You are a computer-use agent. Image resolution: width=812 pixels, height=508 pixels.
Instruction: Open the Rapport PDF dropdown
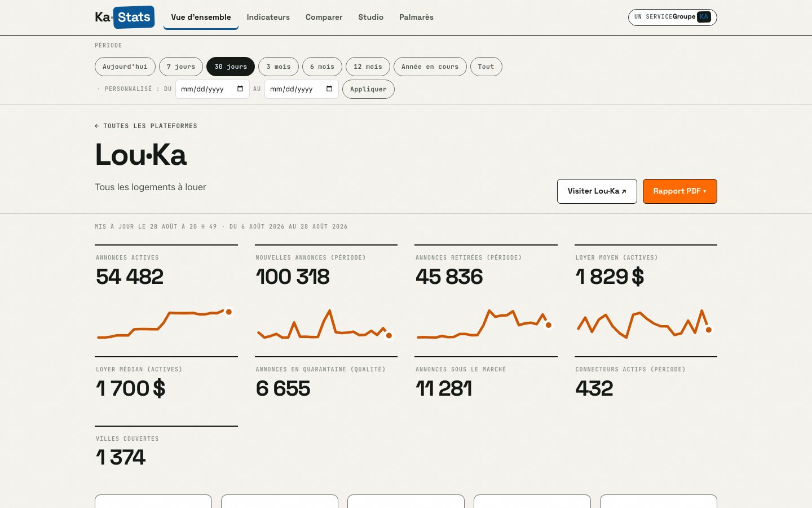click(680, 191)
